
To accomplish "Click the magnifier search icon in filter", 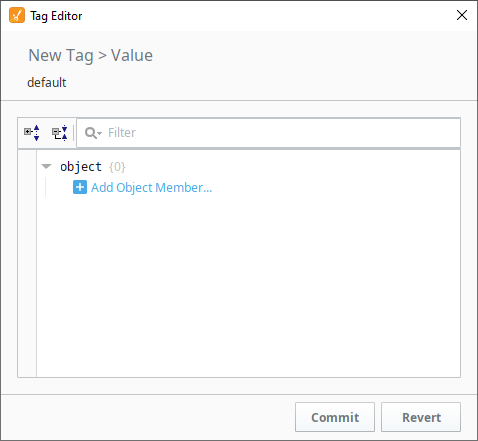I will coord(90,133).
